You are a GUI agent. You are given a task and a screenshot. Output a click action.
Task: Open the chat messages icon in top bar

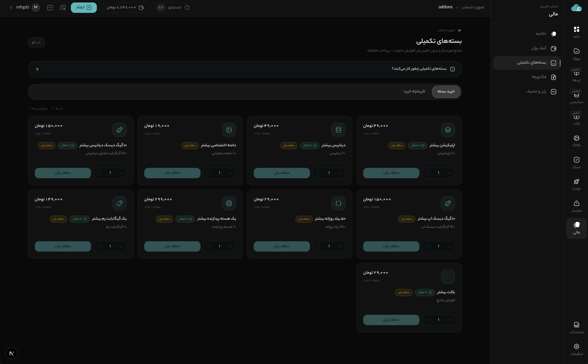tap(63, 8)
